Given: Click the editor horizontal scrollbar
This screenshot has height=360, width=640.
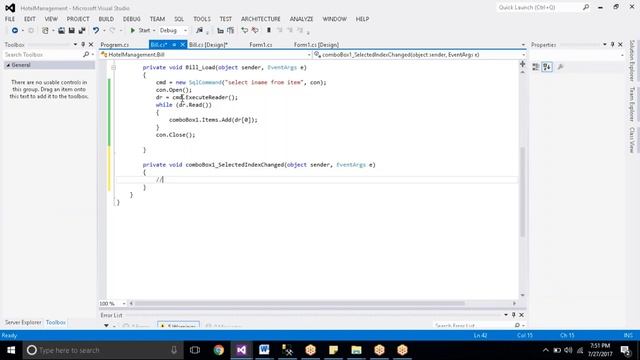Looking at the screenshot, I should (300, 304).
